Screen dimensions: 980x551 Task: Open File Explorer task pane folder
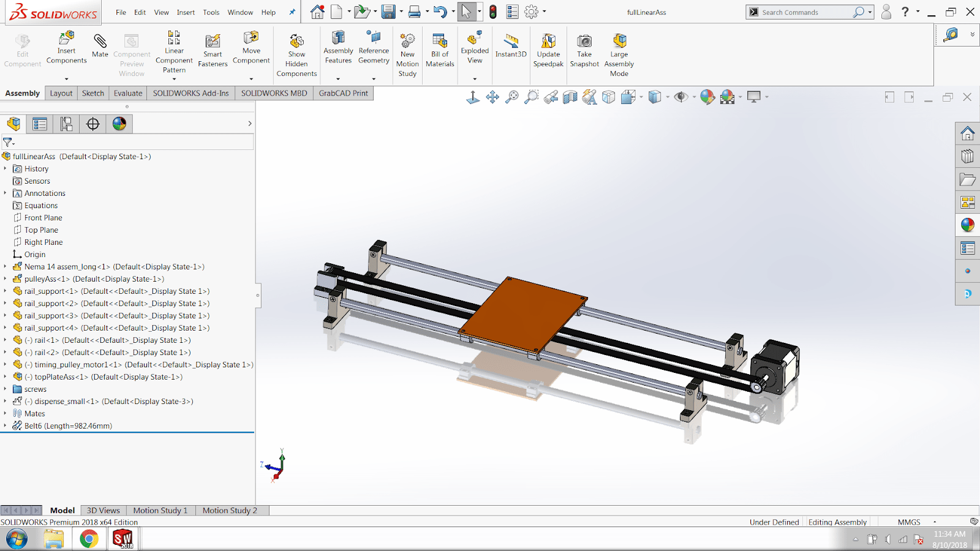[x=968, y=179]
